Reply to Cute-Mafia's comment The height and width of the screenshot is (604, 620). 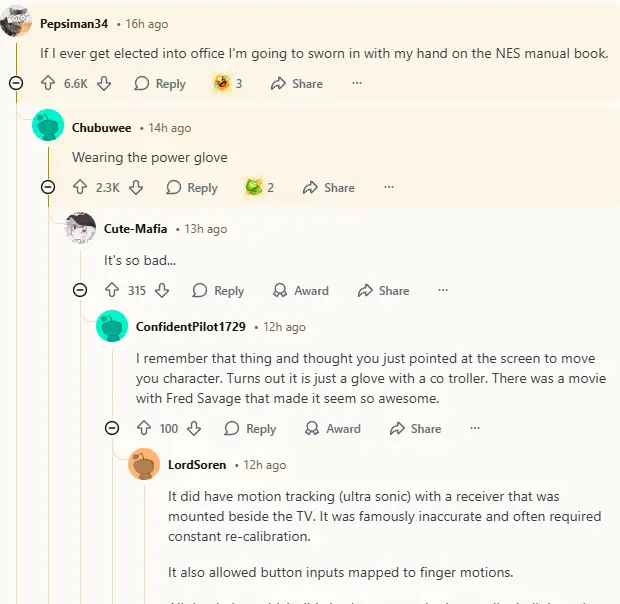pos(218,290)
